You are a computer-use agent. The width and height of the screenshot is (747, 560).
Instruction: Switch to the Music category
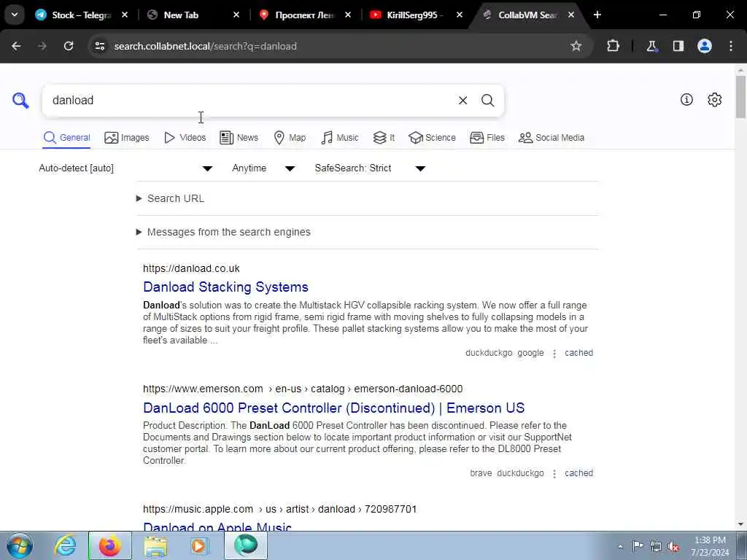click(x=340, y=138)
